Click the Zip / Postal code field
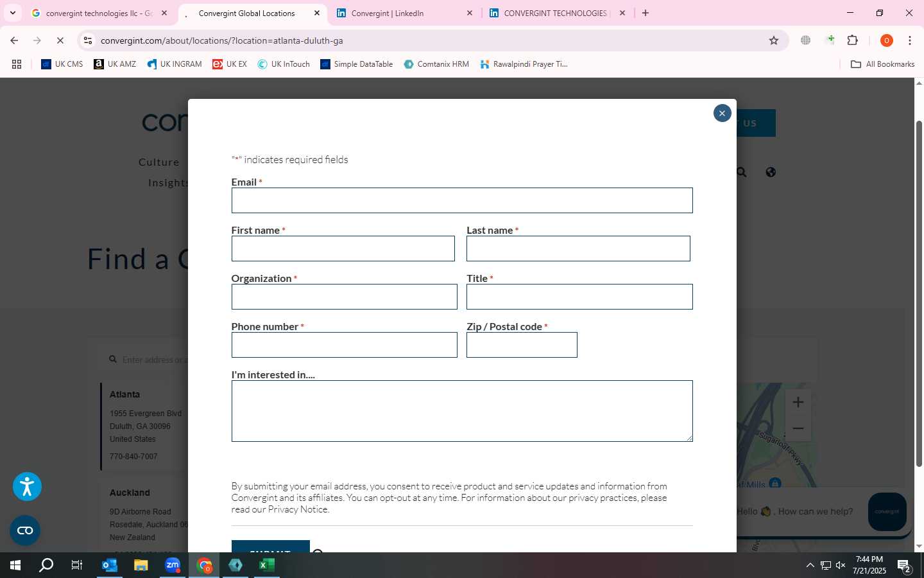This screenshot has height=578, width=924. (x=522, y=345)
